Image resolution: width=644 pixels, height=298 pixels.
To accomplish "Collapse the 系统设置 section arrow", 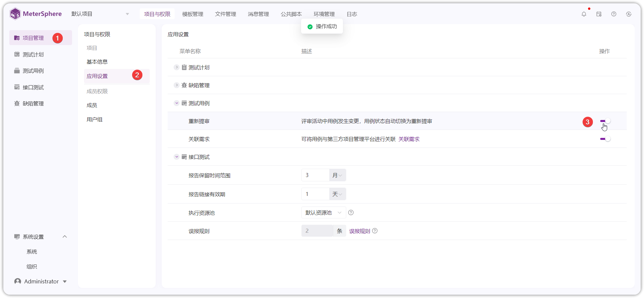I will (x=65, y=237).
